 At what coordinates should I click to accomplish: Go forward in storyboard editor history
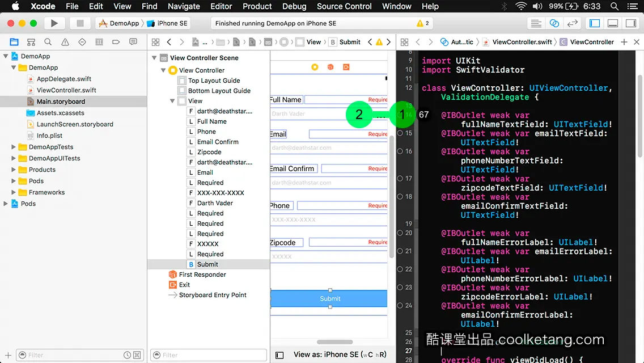181,42
